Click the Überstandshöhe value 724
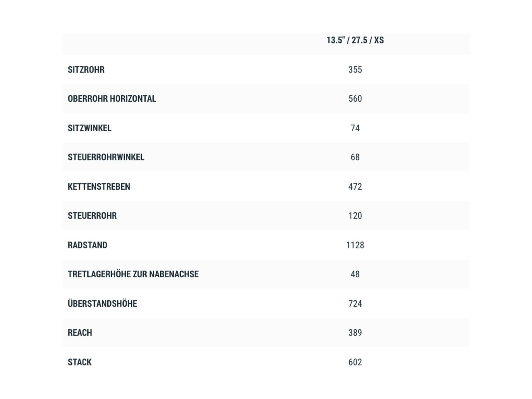Viewport: 532px width, 399px height. (355, 304)
